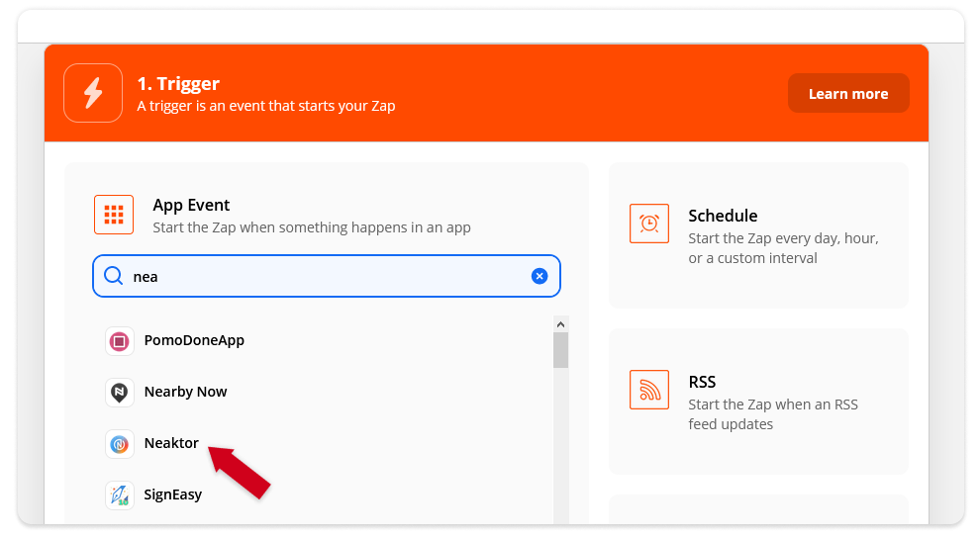Click the scroll up arrow in app list

click(560, 324)
